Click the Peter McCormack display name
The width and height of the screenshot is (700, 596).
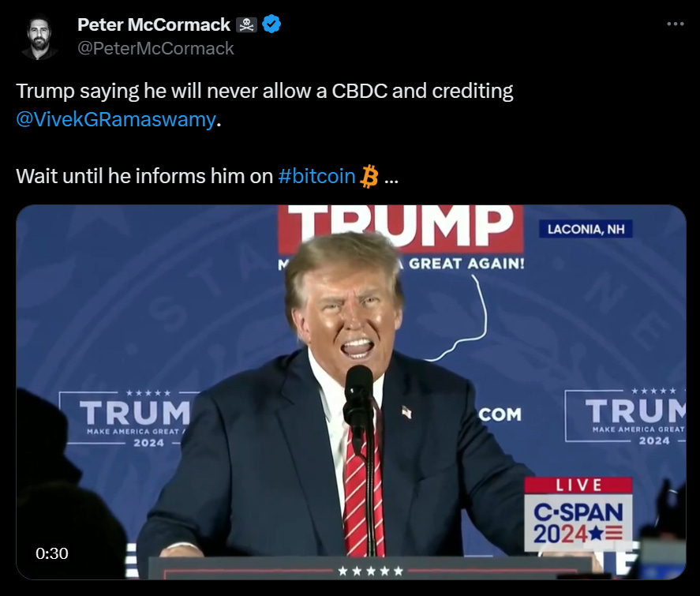click(x=154, y=24)
